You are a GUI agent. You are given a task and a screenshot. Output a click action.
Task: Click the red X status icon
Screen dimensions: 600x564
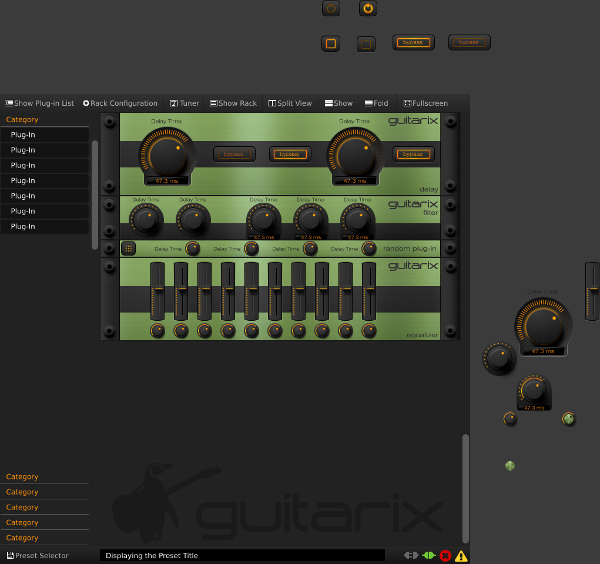tap(445, 556)
